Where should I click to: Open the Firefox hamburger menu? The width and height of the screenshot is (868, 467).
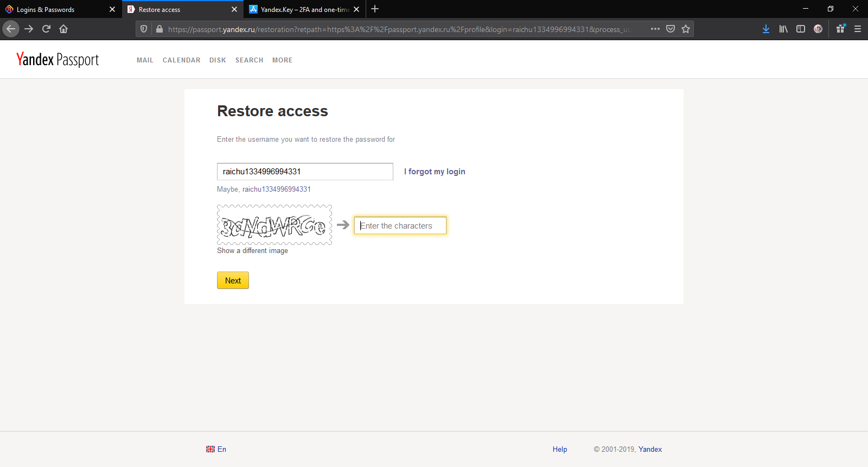858,29
